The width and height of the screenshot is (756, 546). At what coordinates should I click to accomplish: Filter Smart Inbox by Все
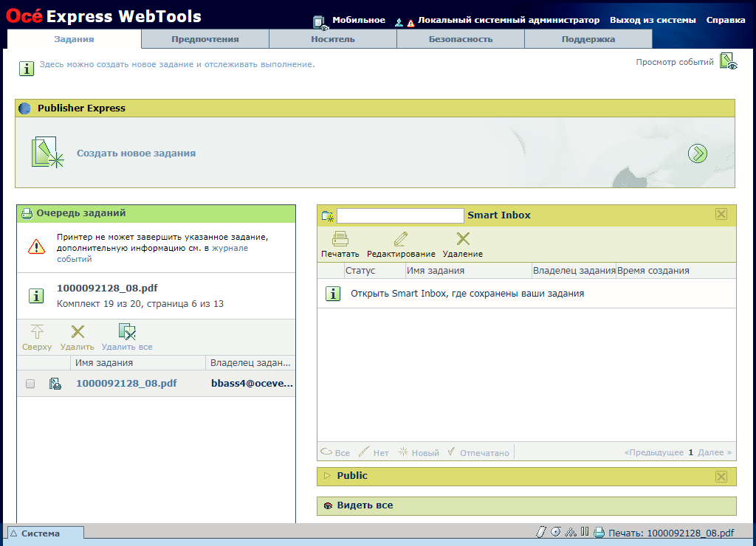336,452
